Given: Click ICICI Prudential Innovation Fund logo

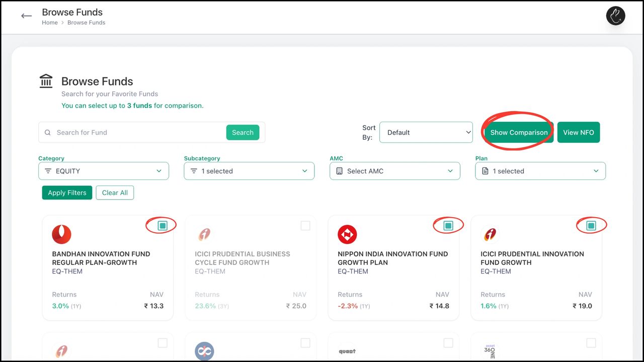Looking at the screenshot, I should point(490,234).
